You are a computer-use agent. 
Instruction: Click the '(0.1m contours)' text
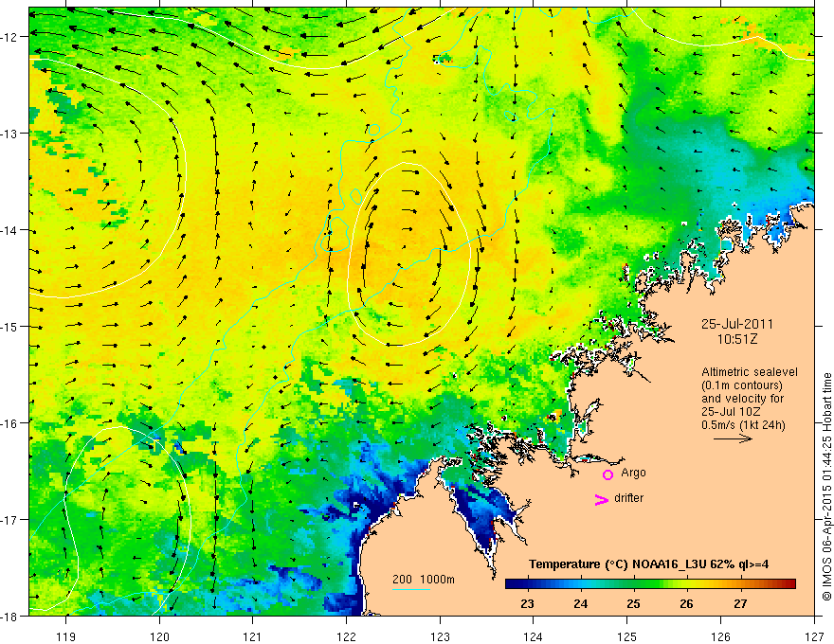[742, 385]
